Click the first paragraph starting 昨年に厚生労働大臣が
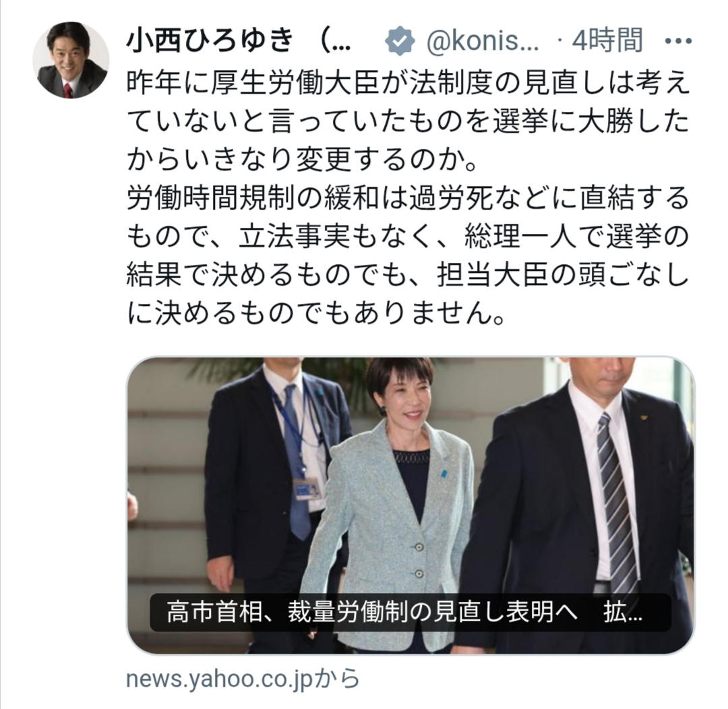The width and height of the screenshot is (728, 709). tap(408, 122)
